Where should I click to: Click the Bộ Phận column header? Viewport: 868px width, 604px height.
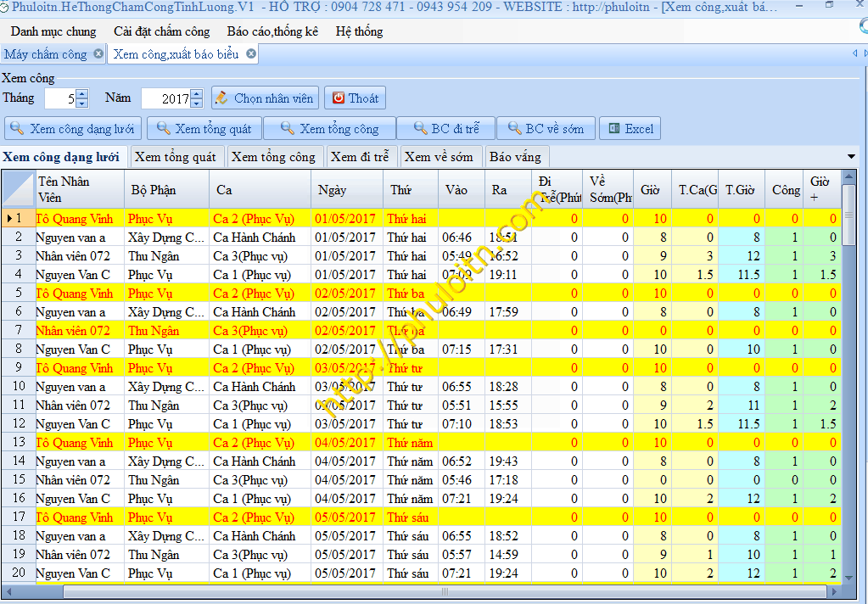point(166,189)
